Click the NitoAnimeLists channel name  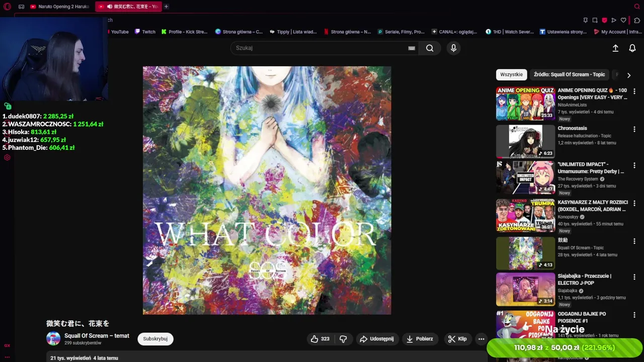tap(572, 105)
